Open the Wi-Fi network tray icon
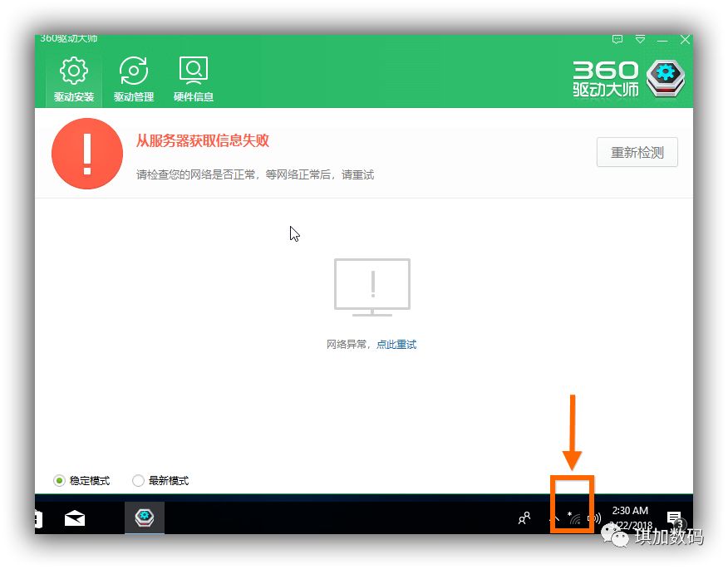 pos(574,518)
